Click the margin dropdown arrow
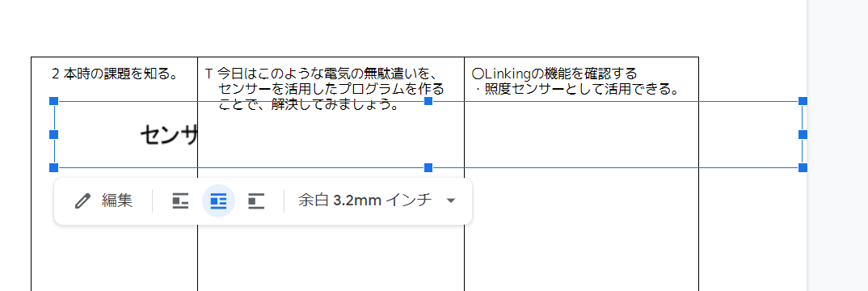868x291 pixels. tap(451, 200)
